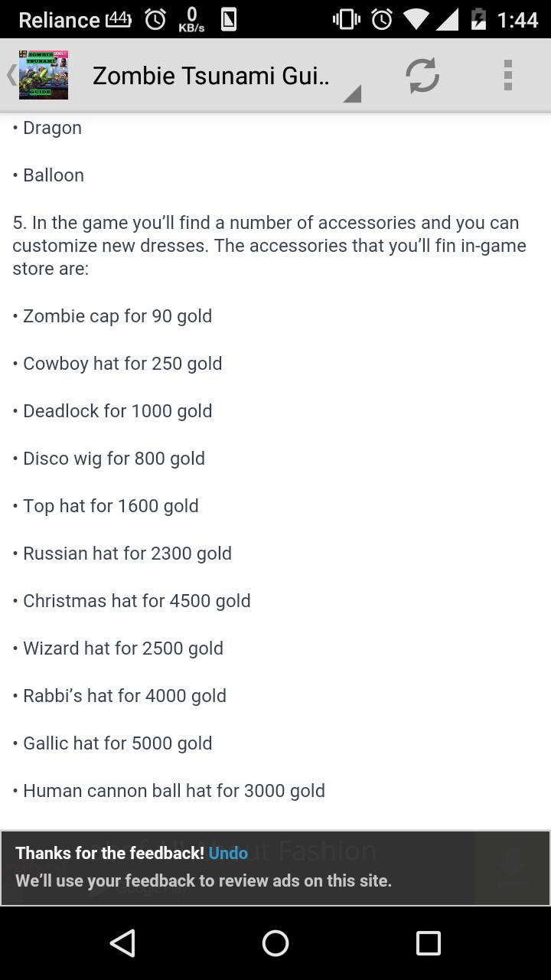Tap the Android back navigation button
This screenshot has width=551, height=980.
pyautogui.click(x=123, y=943)
